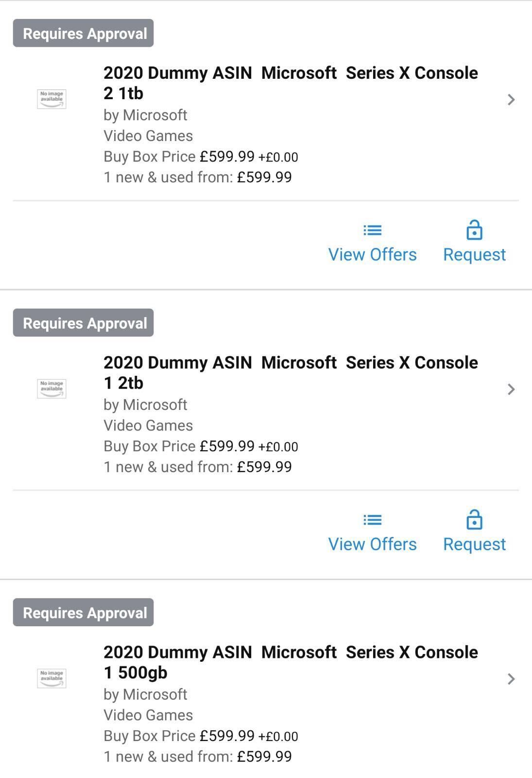Click the list icon above first View Offers
This screenshot has width=532, height=778.
coord(372,230)
